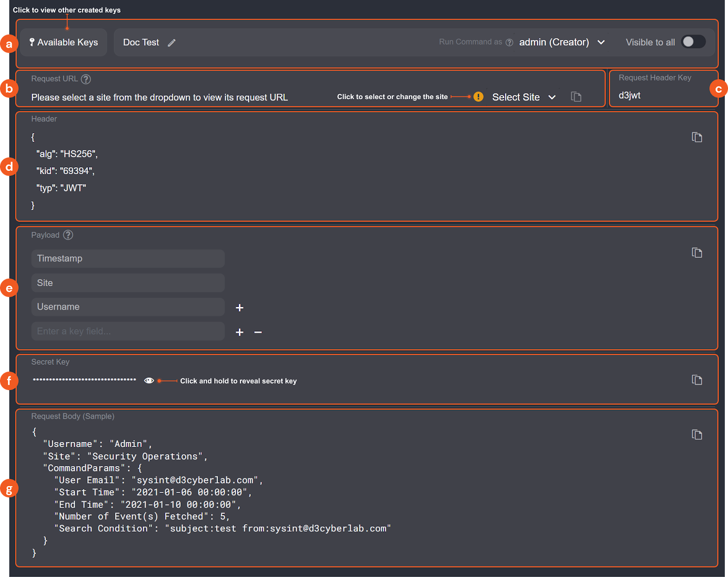
Task: Open the Select Site dropdown
Action: tap(524, 97)
